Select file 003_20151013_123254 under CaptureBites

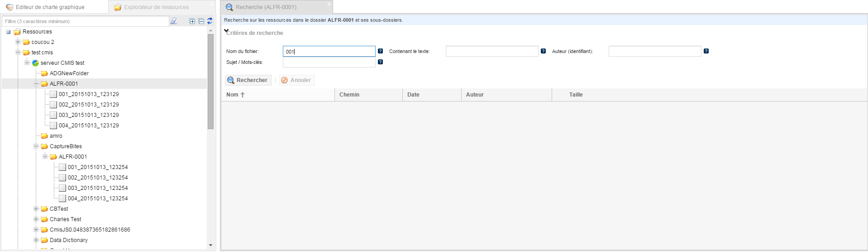pyautogui.click(x=98, y=188)
